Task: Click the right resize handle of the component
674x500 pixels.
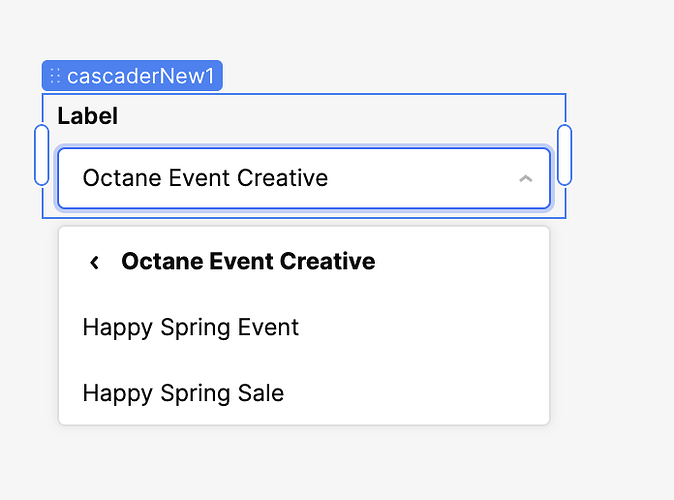Action: [564, 155]
